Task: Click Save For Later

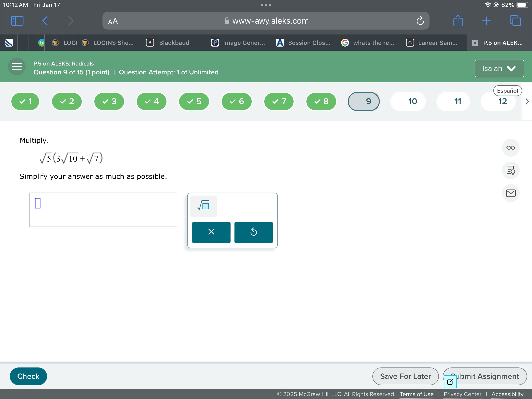Action: click(405, 376)
